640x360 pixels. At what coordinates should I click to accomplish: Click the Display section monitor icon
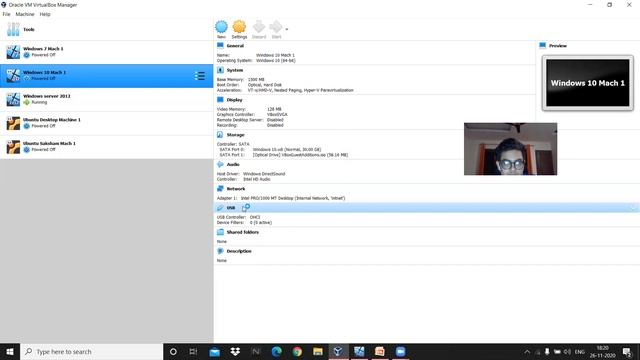[x=220, y=100]
